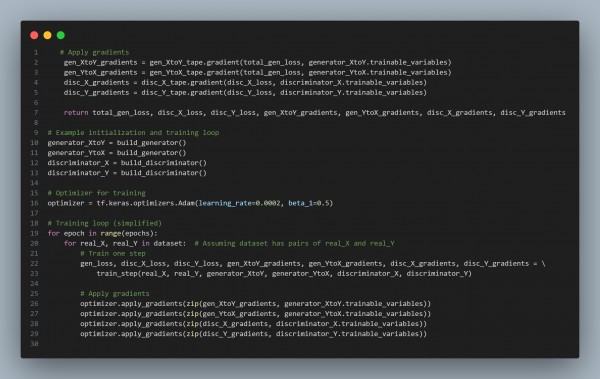Click beta_1 argument on line 16
The width and height of the screenshot is (600, 379).
click(300, 203)
